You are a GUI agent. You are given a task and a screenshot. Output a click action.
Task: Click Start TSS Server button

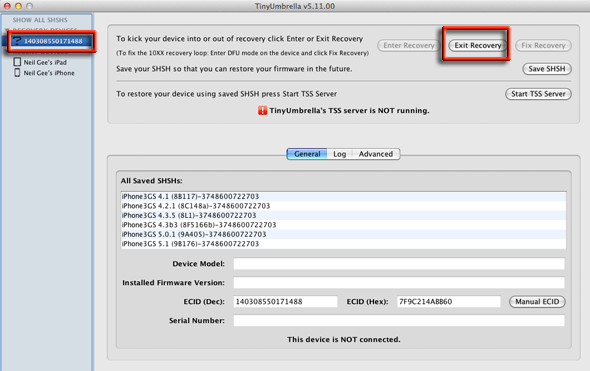(538, 94)
